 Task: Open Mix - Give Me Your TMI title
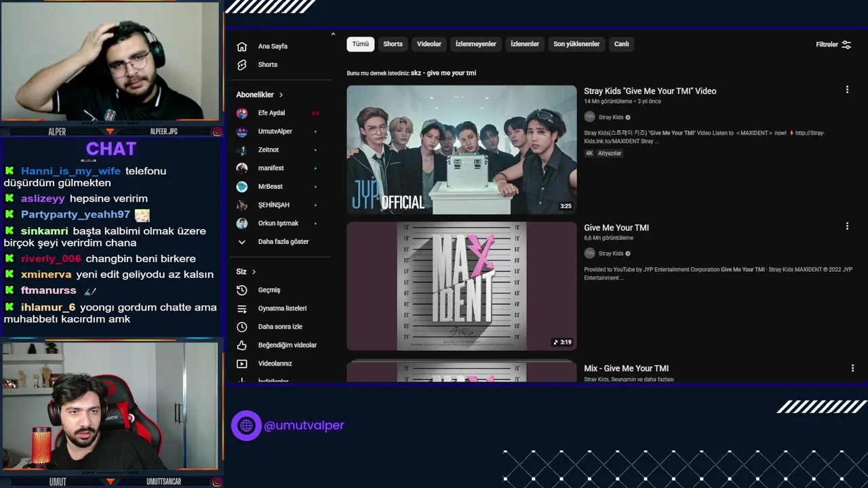pyautogui.click(x=626, y=369)
